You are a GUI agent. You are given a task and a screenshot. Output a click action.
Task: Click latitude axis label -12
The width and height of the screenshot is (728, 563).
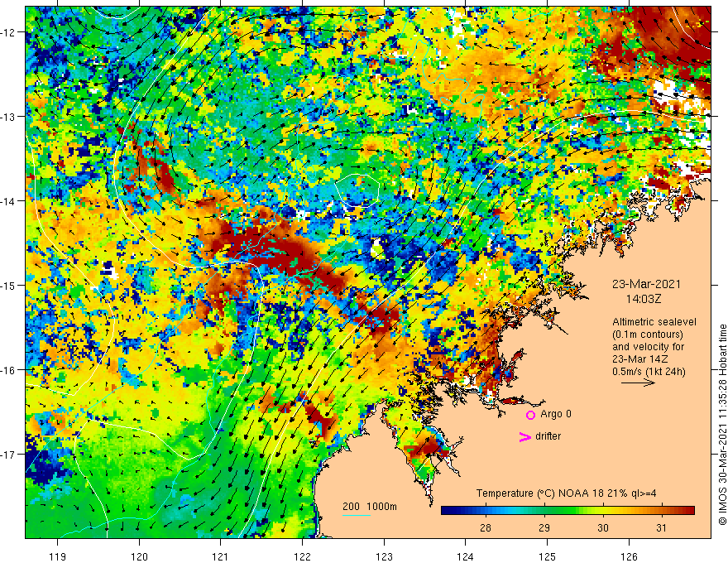coord(9,32)
